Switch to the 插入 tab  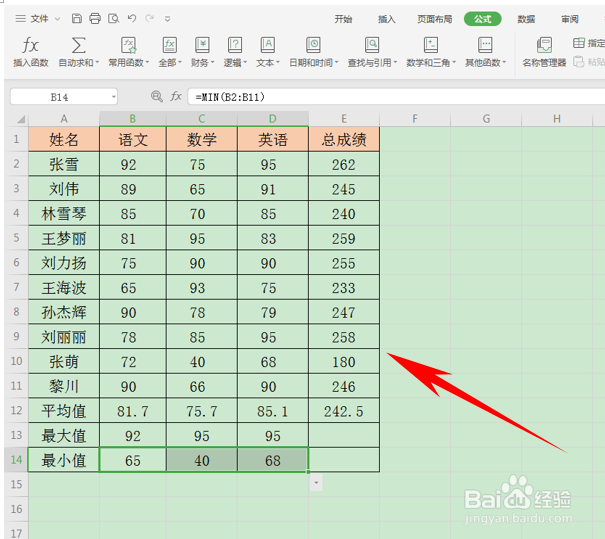(x=387, y=19)
